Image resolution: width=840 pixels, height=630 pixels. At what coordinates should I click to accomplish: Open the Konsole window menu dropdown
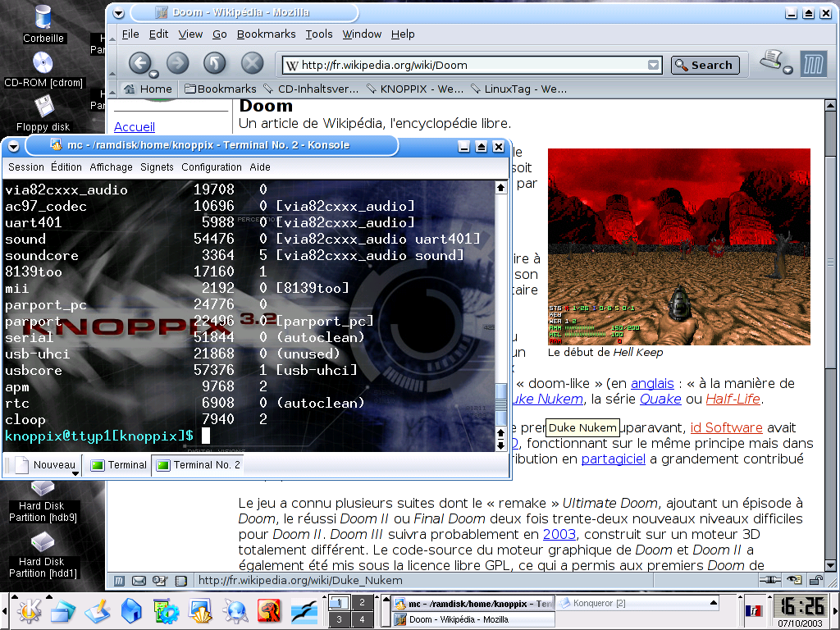[13, 146]
